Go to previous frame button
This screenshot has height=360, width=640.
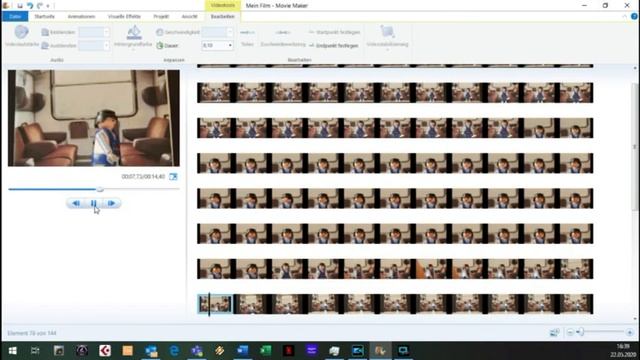[76, 203]
